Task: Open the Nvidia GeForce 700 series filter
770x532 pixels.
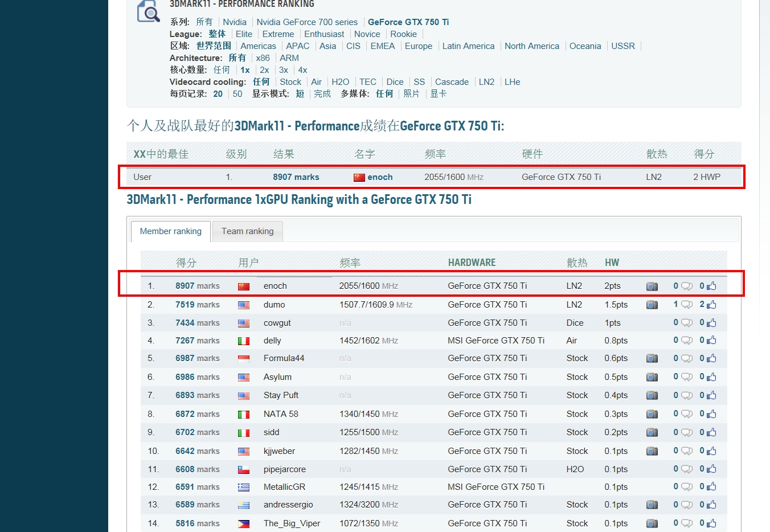Action: [x=307, y=22]
